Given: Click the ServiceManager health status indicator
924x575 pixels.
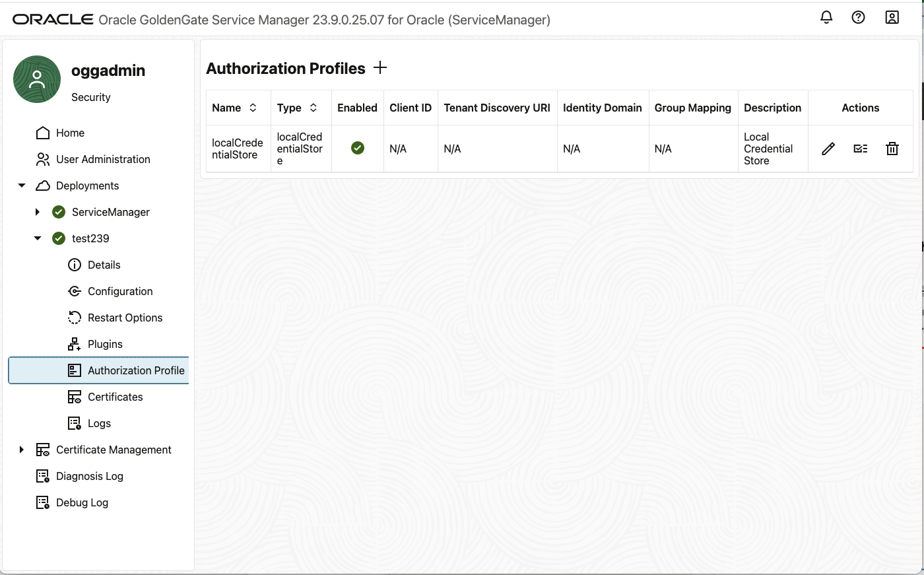Looking at the screenshot, I should point(58,212).
